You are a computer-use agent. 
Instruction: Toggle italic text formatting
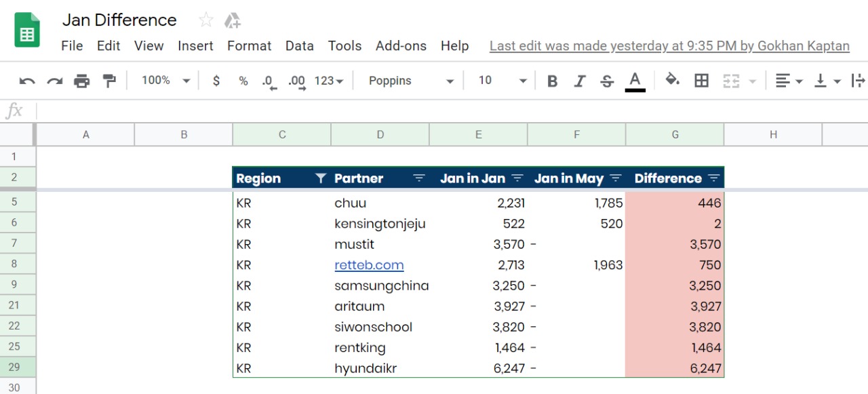coord(579,81)
